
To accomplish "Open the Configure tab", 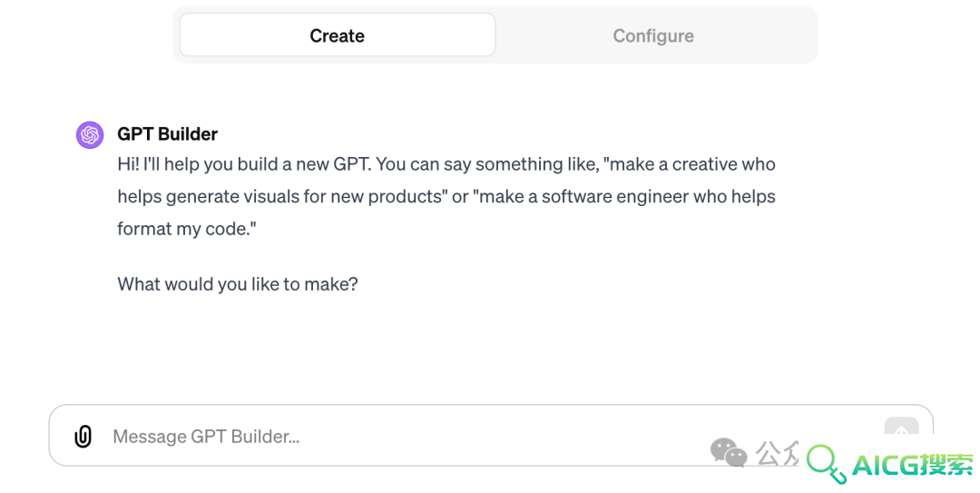I will click(x=653, y=35).
